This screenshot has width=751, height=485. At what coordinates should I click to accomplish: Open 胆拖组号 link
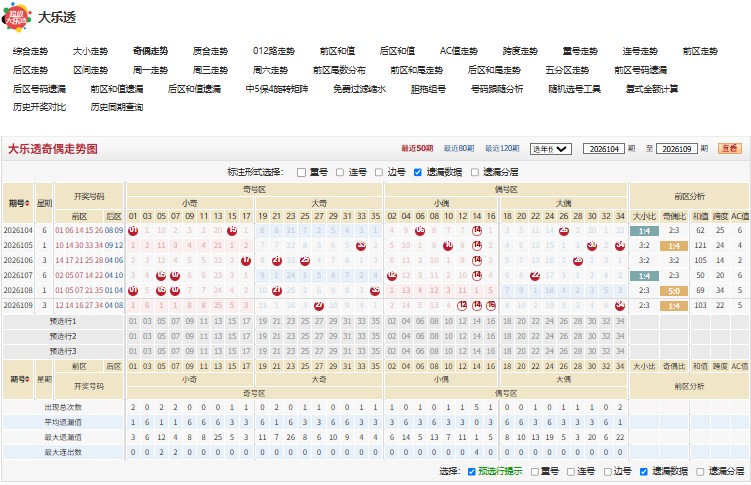tap(429, 89)
